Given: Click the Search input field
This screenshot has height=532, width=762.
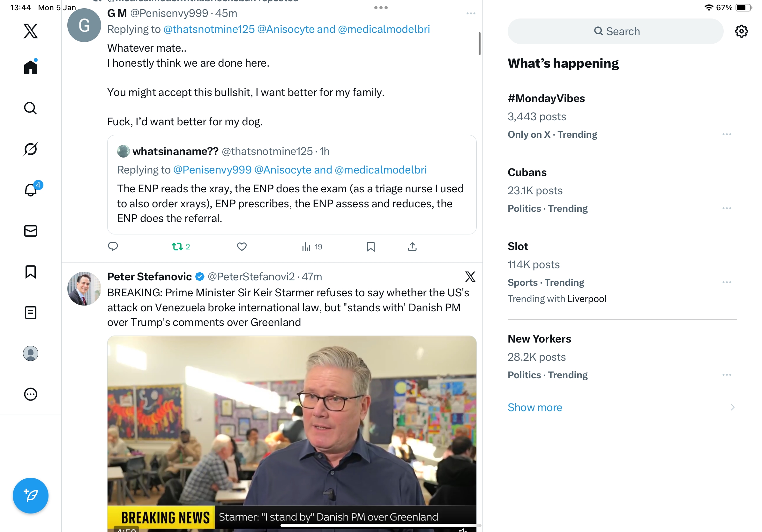Looking at the screenshot, I should click(615, 31).
